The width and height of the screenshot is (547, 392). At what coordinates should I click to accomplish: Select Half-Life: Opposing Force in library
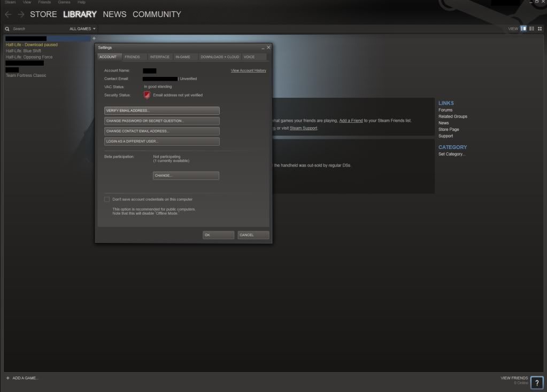coord(29,57)
